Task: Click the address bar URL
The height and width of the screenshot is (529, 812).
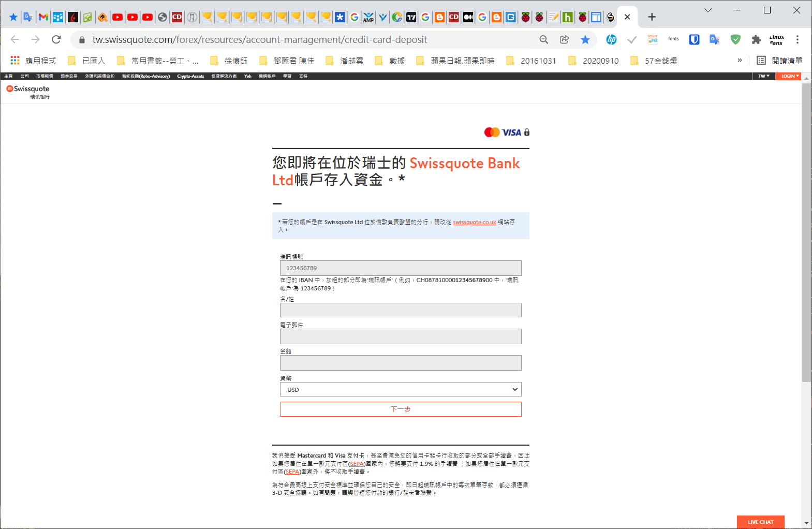Action: (260, 40)
